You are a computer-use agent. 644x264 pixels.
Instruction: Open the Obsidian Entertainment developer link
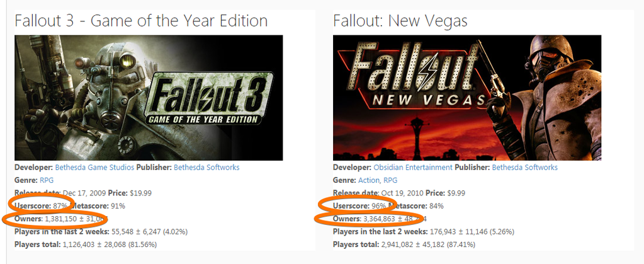pyautogui.click(x=413, y=168)
